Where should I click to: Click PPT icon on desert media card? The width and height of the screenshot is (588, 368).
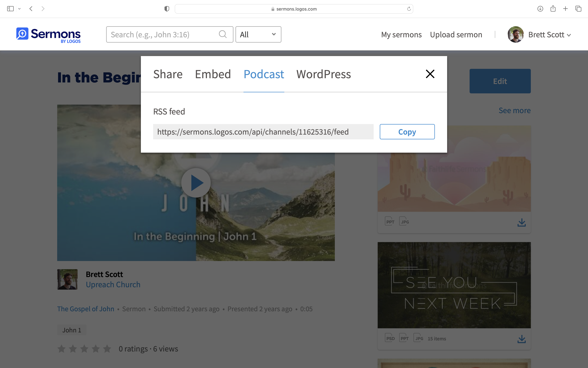click(390, 221)
